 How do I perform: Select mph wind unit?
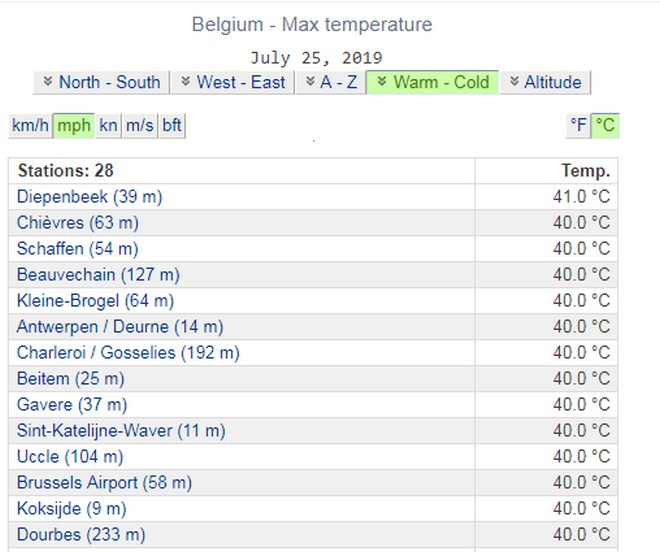click(73, 125)
